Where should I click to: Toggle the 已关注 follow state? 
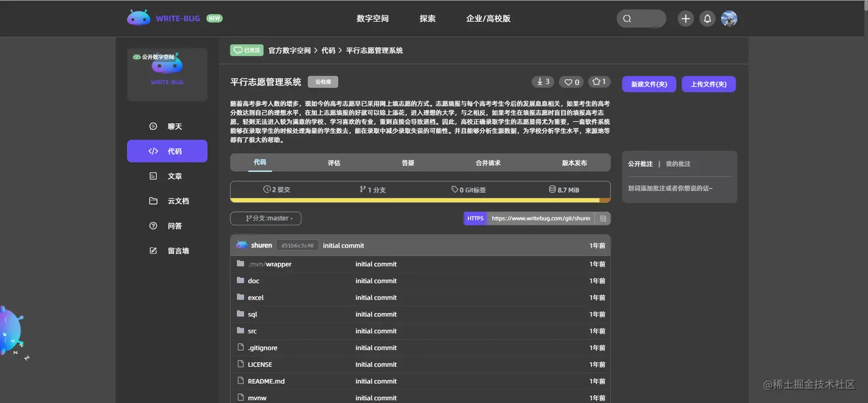[246, 50]
